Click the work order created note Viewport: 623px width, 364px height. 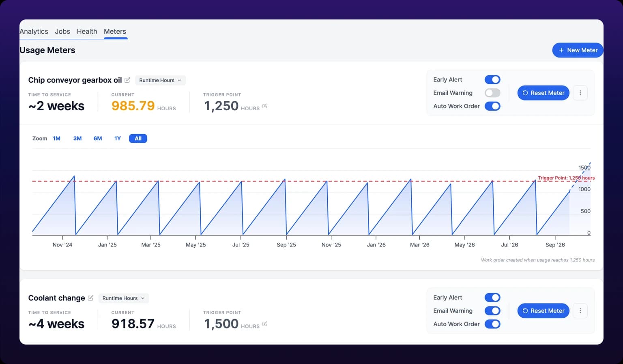pyautogui.click(x=538, y=260)
